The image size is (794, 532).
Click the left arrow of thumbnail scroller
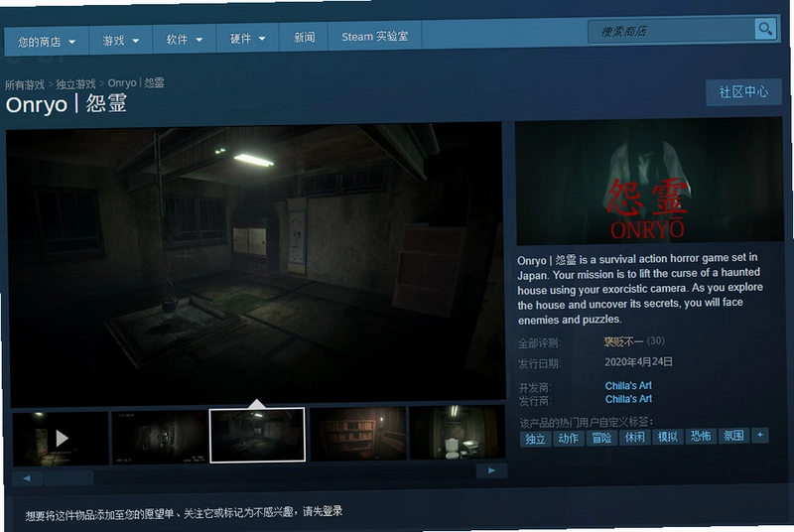[x=27, y=478]
